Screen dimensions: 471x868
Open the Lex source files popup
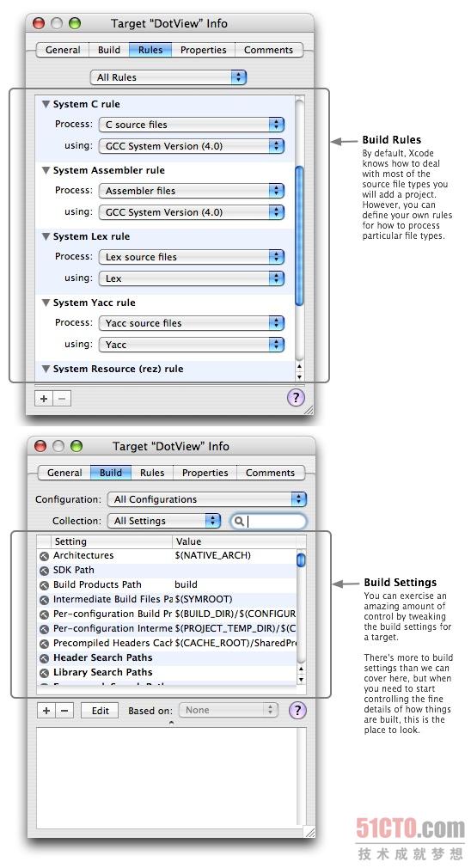(192, 257)
